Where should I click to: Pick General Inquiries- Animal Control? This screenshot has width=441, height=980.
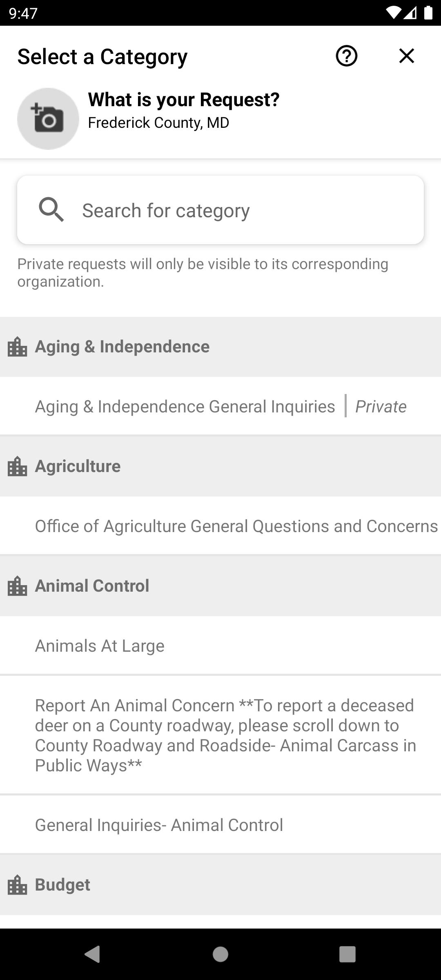pos(159,825)
